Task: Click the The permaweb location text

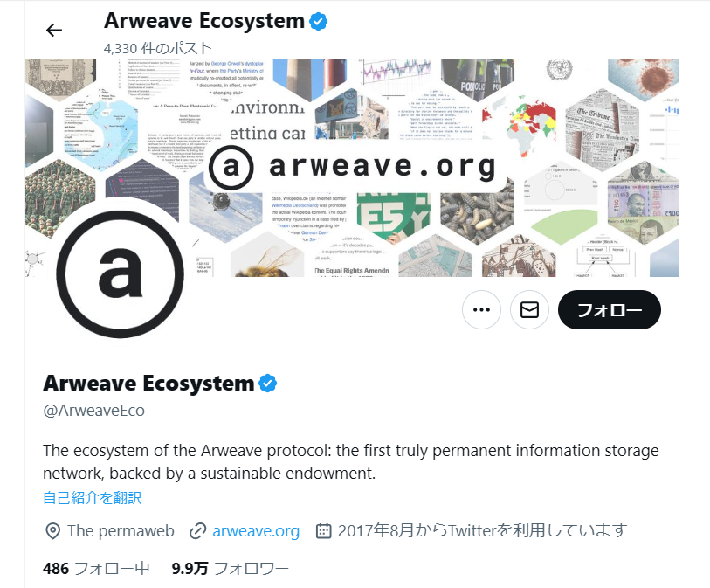Action: [x=121, y=531]
